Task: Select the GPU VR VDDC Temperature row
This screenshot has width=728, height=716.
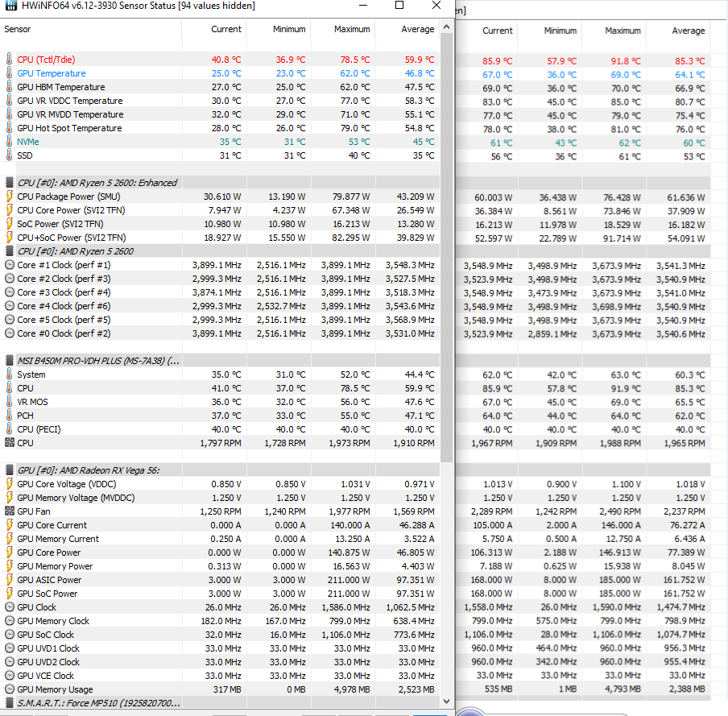Action: (x=220, y=101)
